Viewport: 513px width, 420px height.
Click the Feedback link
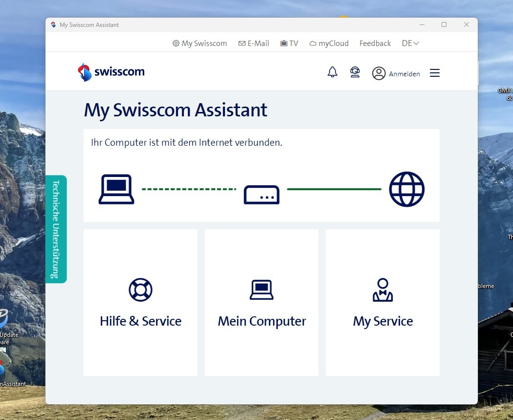click(x=375, y=43)
